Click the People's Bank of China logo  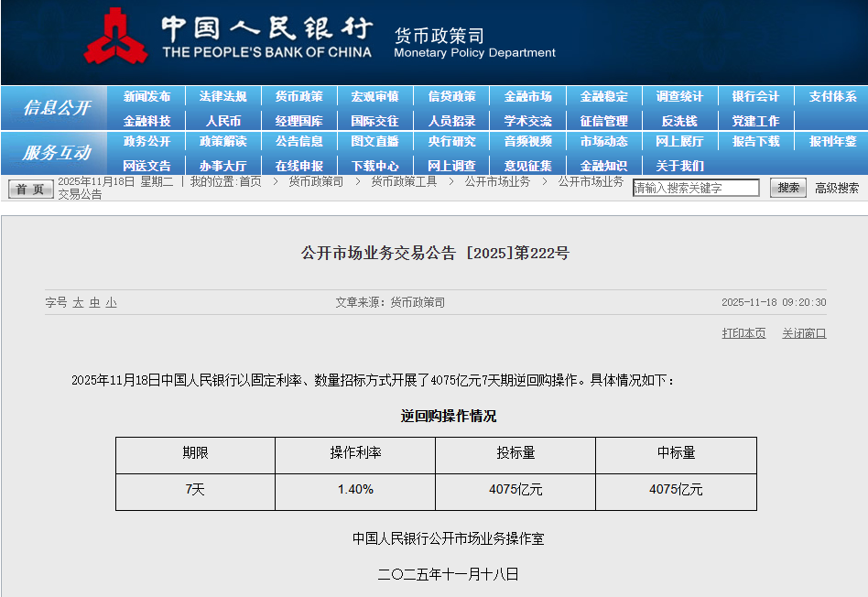[115, 37]
